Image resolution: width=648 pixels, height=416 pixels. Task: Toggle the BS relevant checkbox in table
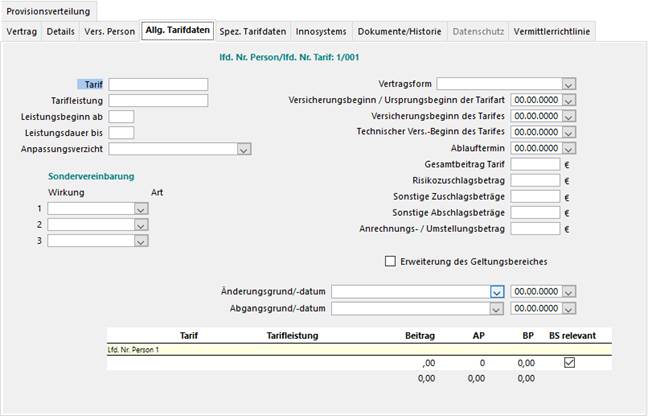coord(569,363)
